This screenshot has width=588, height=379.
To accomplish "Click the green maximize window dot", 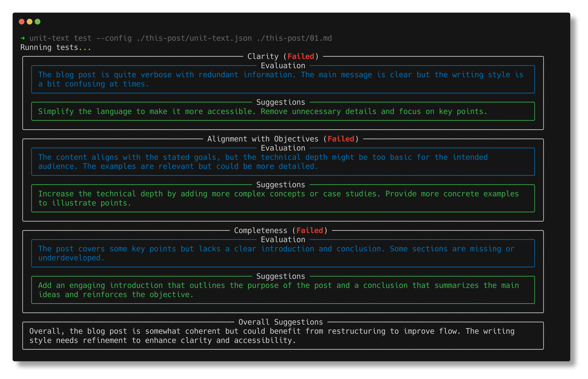I will (37, 22).
